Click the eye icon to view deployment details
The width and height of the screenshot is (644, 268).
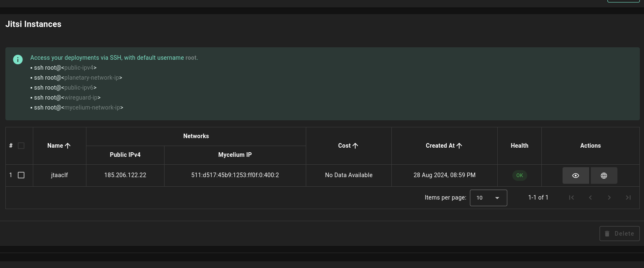coord(575,175)
